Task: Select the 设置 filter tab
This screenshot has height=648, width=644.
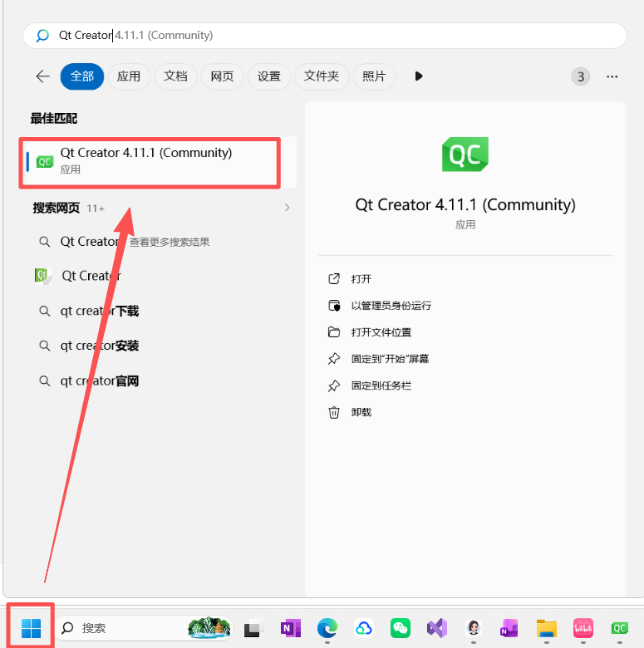Action: (268, 76)
